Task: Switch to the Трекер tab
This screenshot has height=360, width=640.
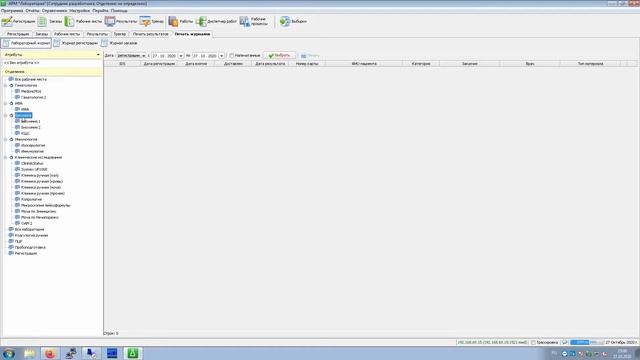Action: 120,34
